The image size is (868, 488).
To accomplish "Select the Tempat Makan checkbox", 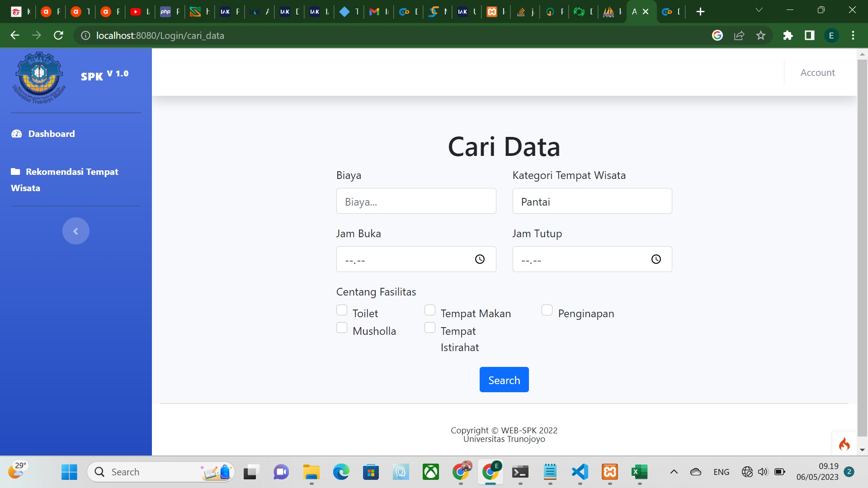I will click(x=430, y=310).
